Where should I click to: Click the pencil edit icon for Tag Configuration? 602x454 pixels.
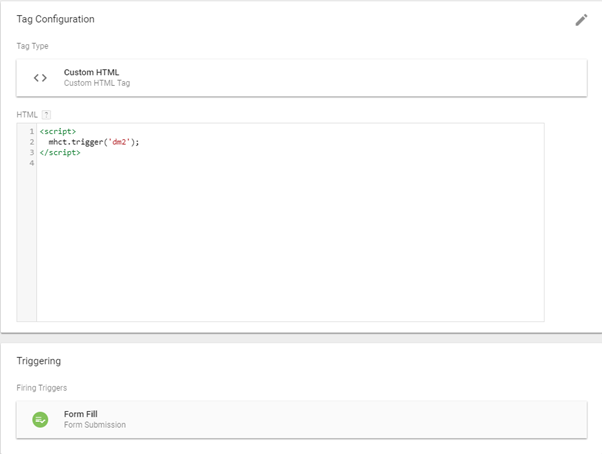point(581,20)
